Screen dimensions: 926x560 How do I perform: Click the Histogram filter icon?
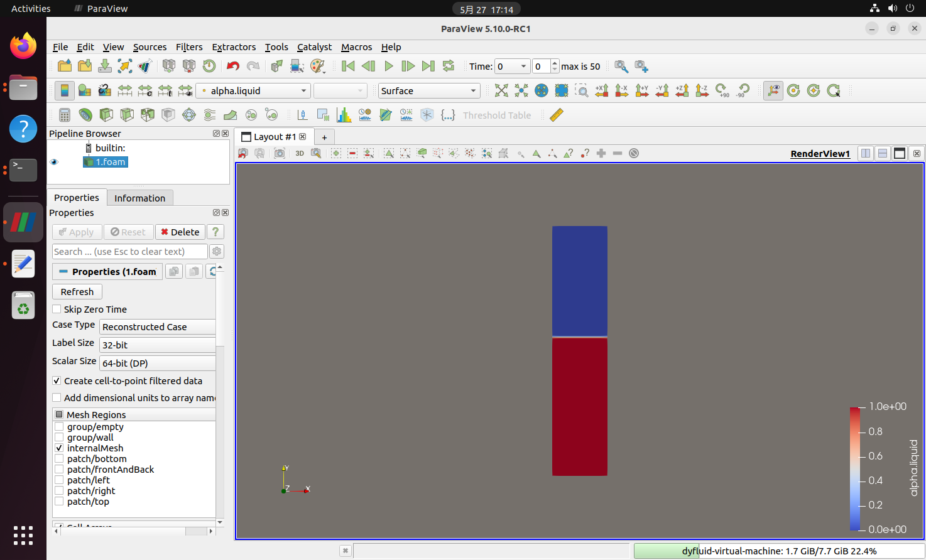[344, 115]
